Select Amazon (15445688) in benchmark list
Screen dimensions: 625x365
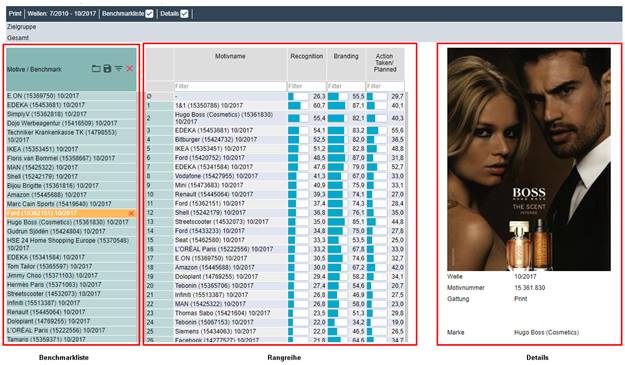[x=71, y=195]
